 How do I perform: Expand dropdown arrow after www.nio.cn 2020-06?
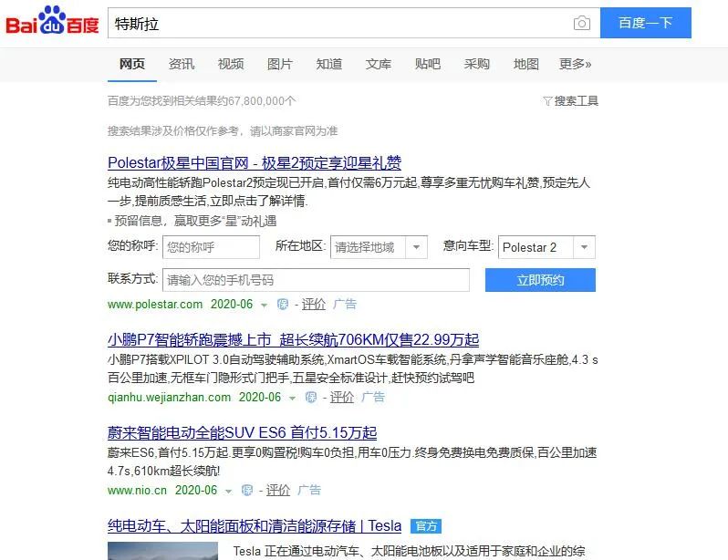(x=228, y=491)
